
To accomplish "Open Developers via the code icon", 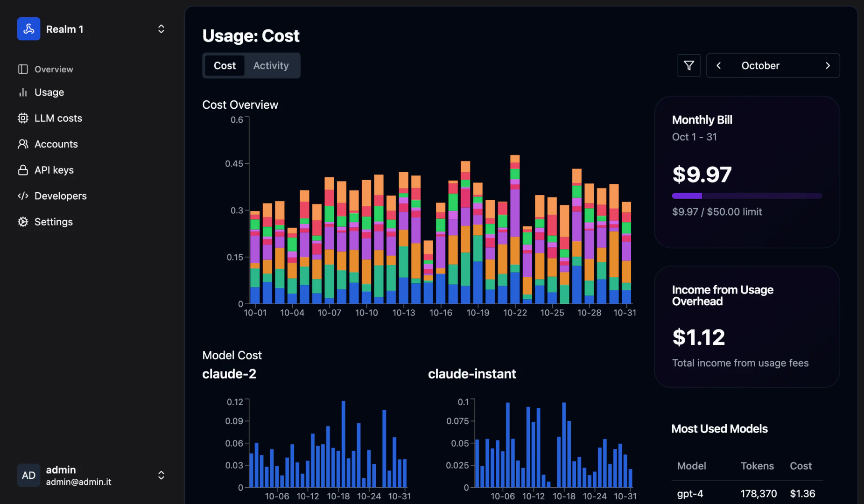I will pos(24,196).
